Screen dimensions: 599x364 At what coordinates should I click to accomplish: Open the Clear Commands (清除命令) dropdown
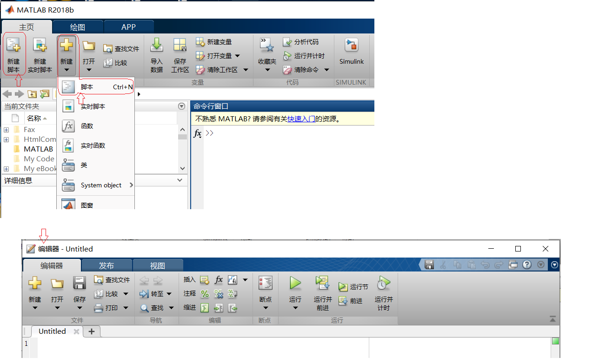[326, 70]
